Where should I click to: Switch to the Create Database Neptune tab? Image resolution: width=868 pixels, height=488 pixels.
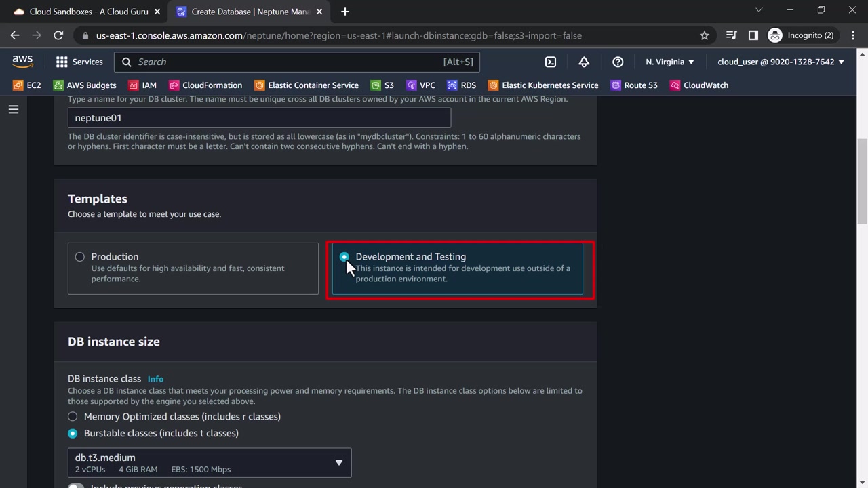pos(248,12)
